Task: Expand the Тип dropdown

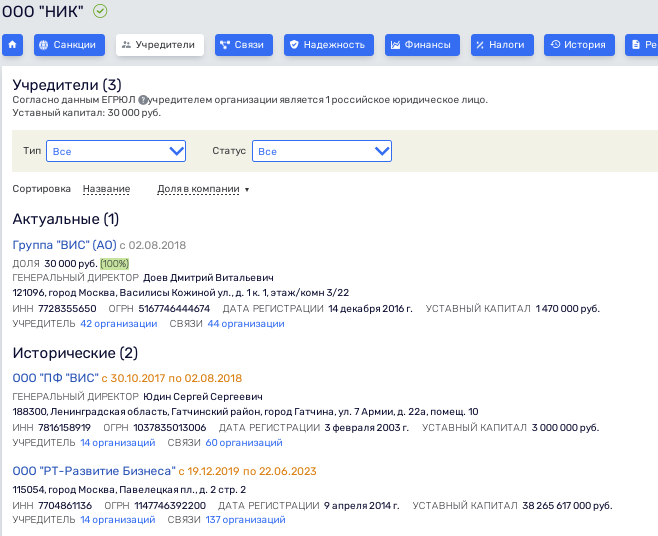Action: pyautogui.click(x=116, y=151)
